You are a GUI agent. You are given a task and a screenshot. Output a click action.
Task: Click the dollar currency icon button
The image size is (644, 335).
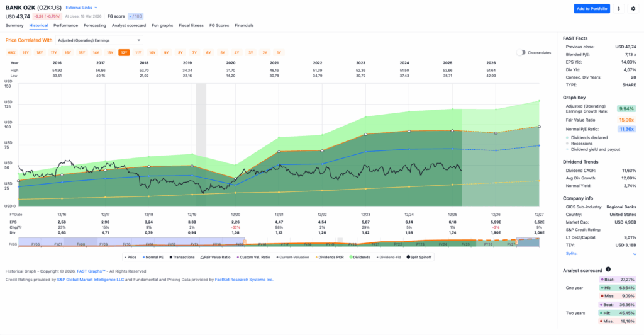(619, 9)
